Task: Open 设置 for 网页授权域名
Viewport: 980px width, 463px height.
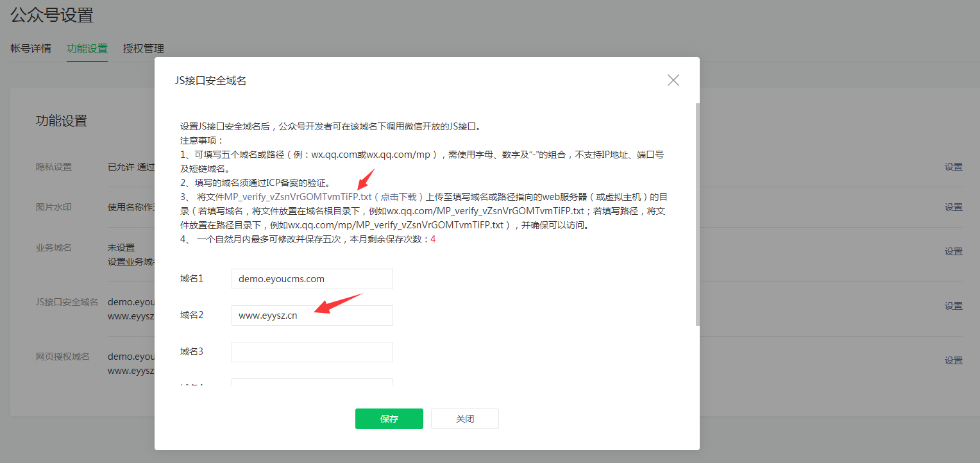Action: (953, 360)
